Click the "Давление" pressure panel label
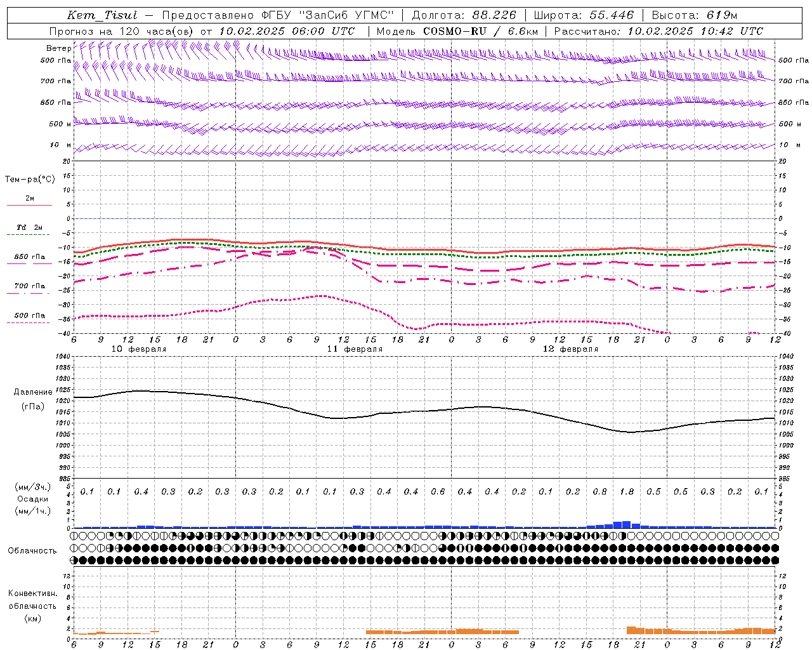 point(33,392)
